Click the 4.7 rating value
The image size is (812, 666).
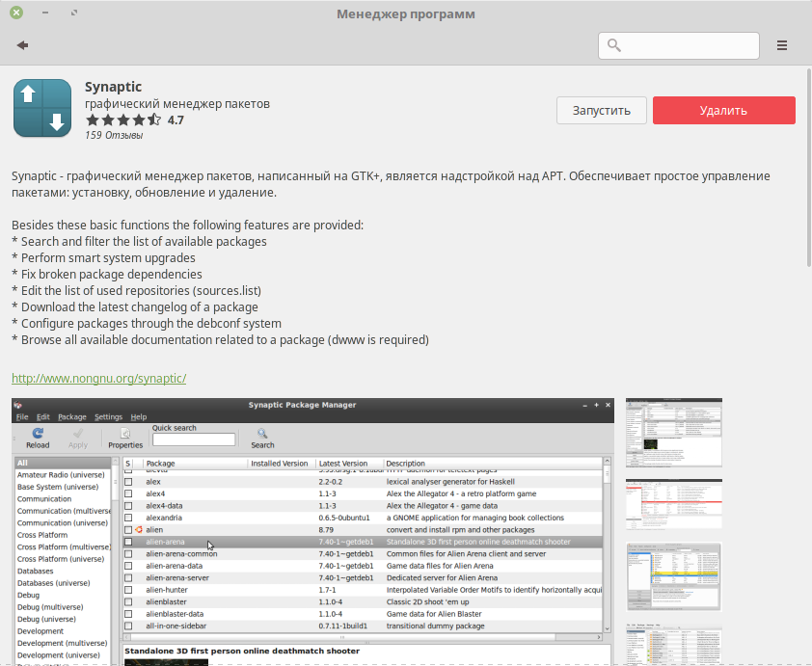pos(176,120)
